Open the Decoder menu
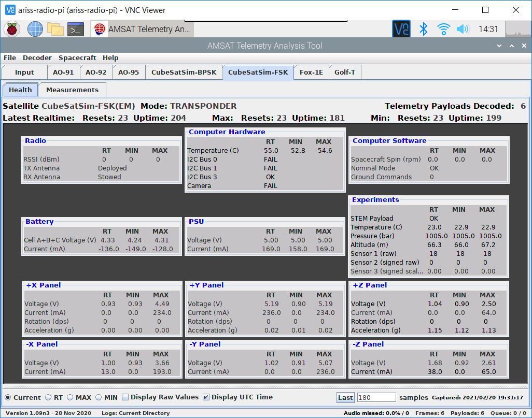 (x=37, y=57)
